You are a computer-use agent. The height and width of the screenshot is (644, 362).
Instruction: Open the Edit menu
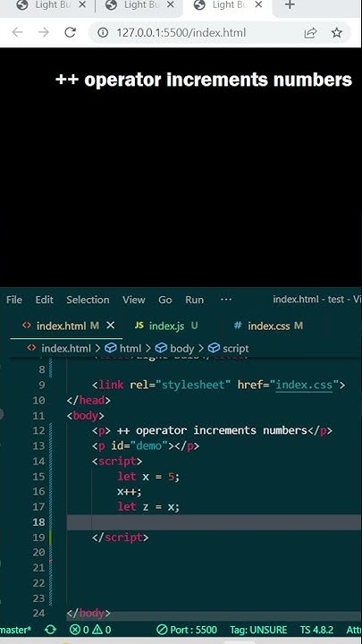(x=45, y=300)
